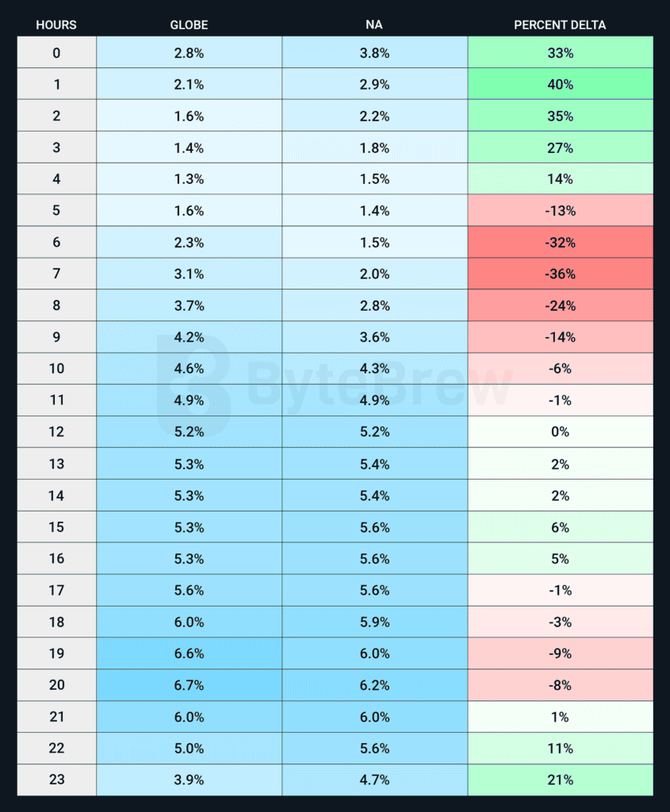The image size is (670, 812).
Task: Click the 40% percent delta cell
Action: pos(560,84)
